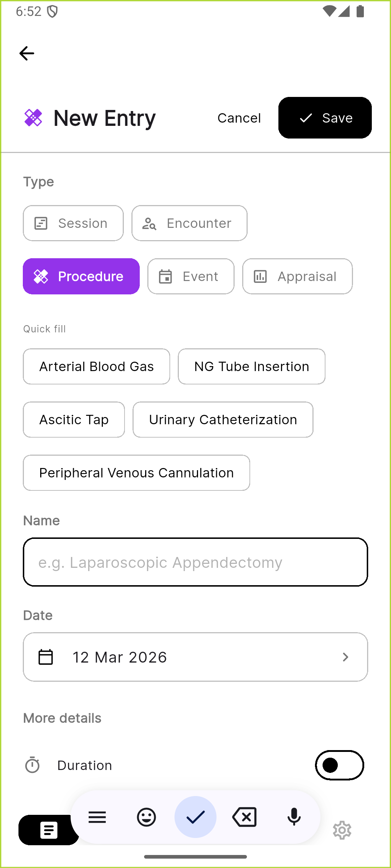Open the emoji picker icon
The height and width of the screenshot is (868, 391).
[146, 817]
